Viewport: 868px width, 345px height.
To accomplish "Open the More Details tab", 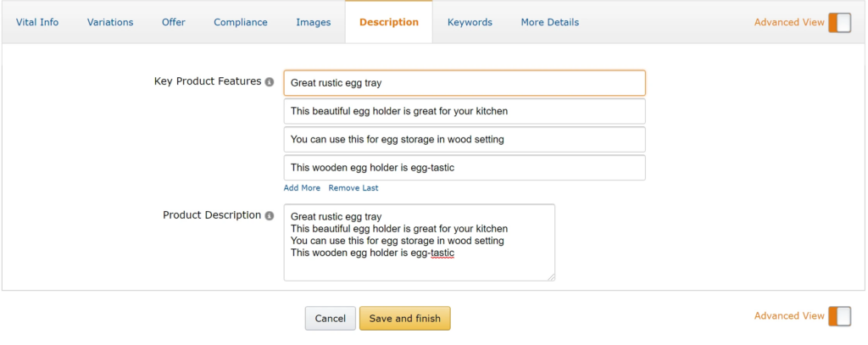I will click(x=550, y=22).
